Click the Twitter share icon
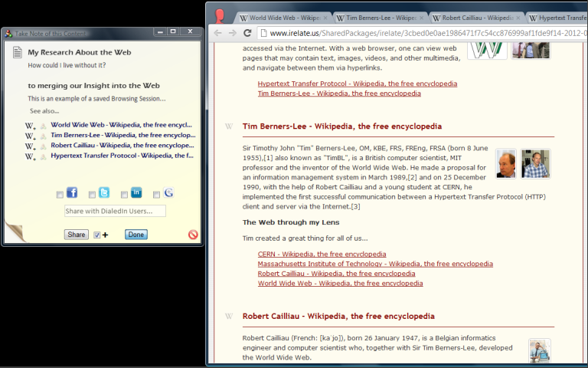Screen dimensions: 588x368 point(104,192)
